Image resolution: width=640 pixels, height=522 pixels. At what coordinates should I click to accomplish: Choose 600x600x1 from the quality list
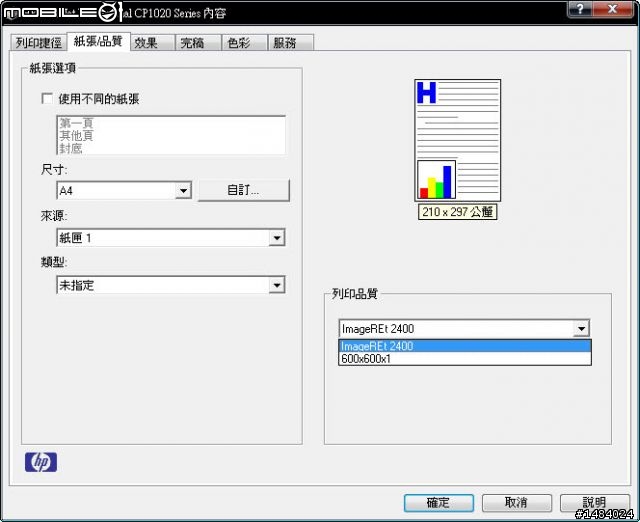[464, 359]
